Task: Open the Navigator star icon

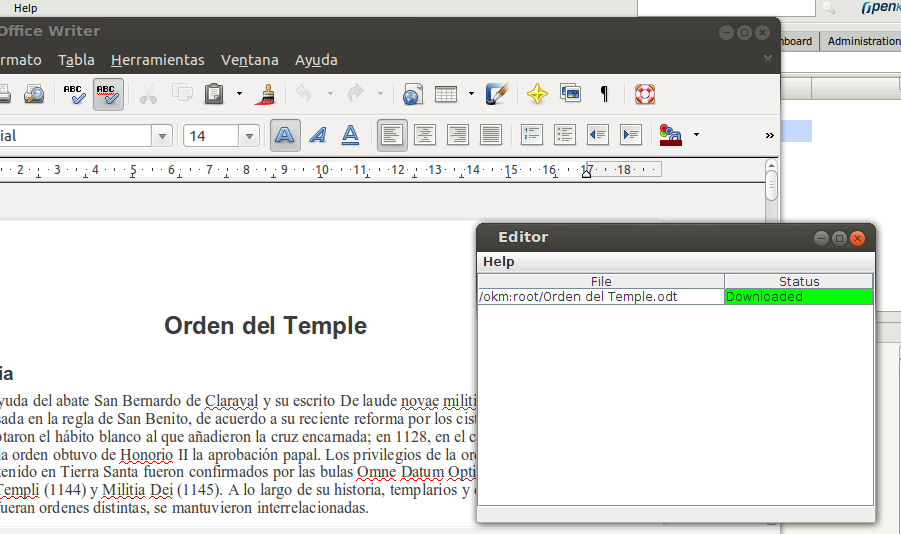Action: (x=537, y=94)
